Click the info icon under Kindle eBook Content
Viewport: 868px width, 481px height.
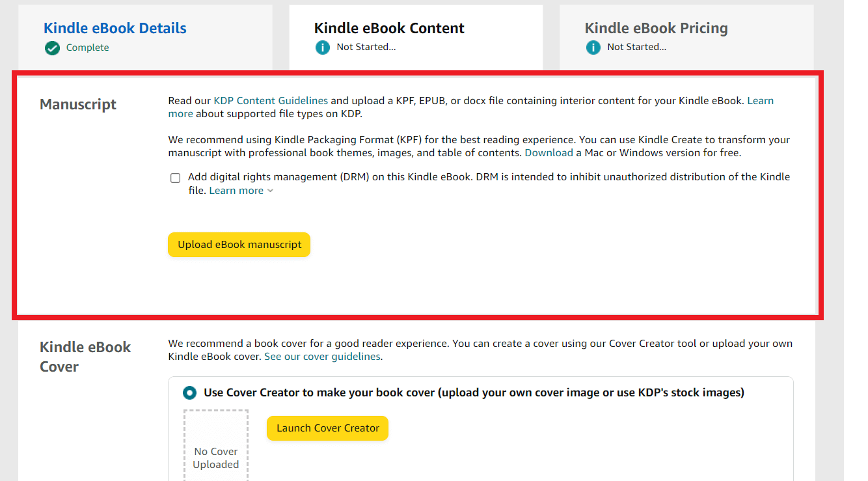pos(323,47)
